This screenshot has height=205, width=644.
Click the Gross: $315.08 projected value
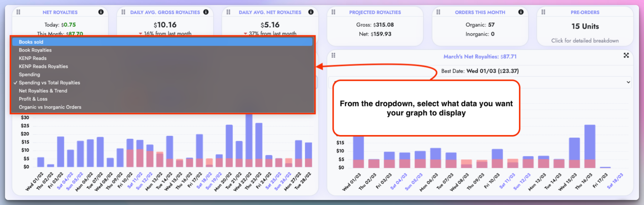(375, 25)
